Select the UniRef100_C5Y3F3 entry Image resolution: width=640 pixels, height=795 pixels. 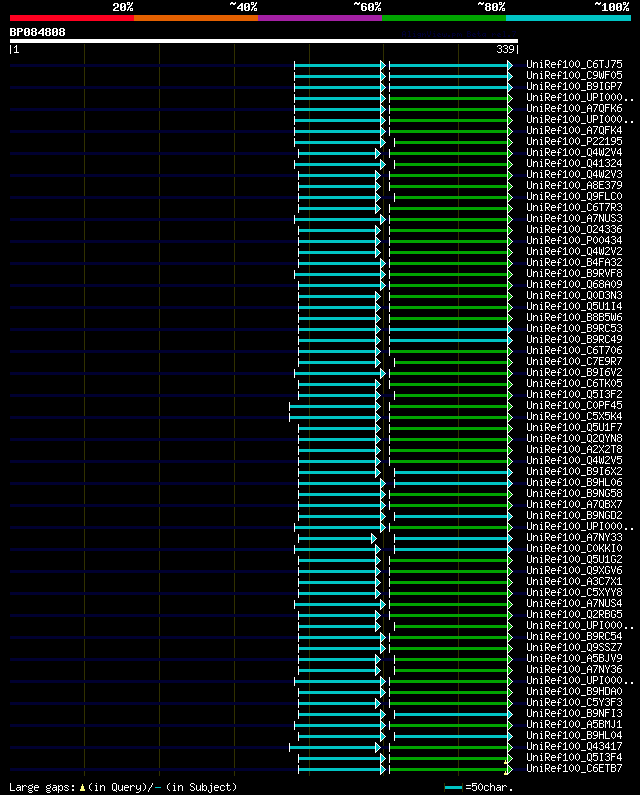(x=574, y=702)
